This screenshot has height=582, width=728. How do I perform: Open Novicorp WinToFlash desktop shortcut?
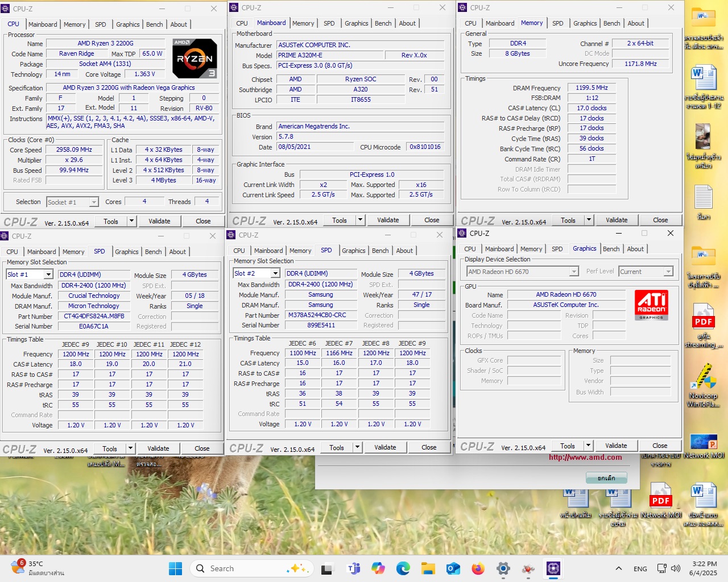click(x=704, y=386)
